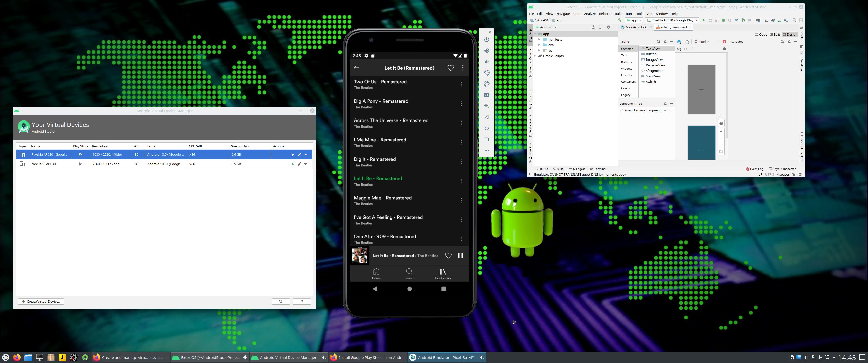Expand Gradle Scripts node
Image resolution: width=868 pixels, height=363 pixels.
(535, 56)
